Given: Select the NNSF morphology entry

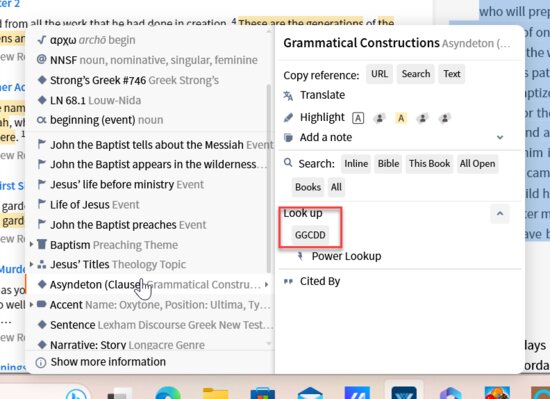Looking at the screenshot, I should (147, 60).
